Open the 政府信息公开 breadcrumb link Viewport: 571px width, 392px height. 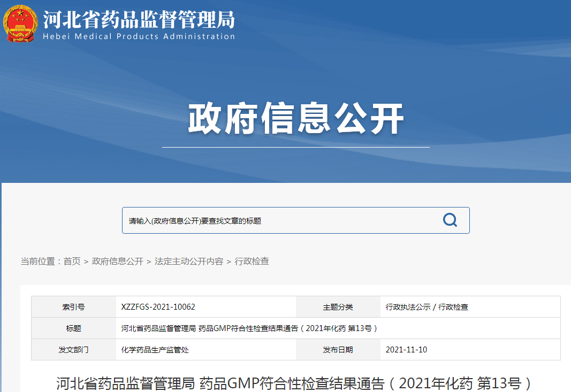point(118,262)
